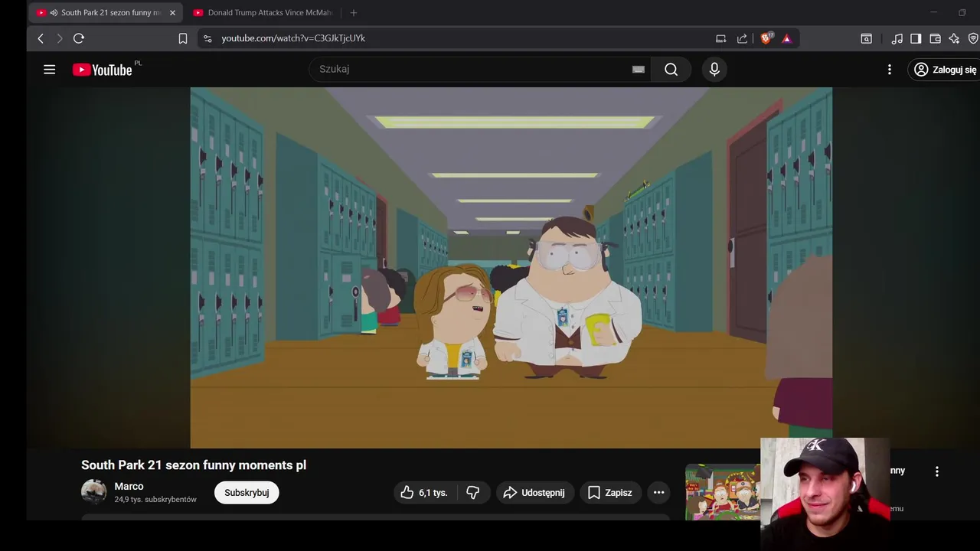Dislike the video
Viewport: 980px width, 551px height.
pos(473,493)
